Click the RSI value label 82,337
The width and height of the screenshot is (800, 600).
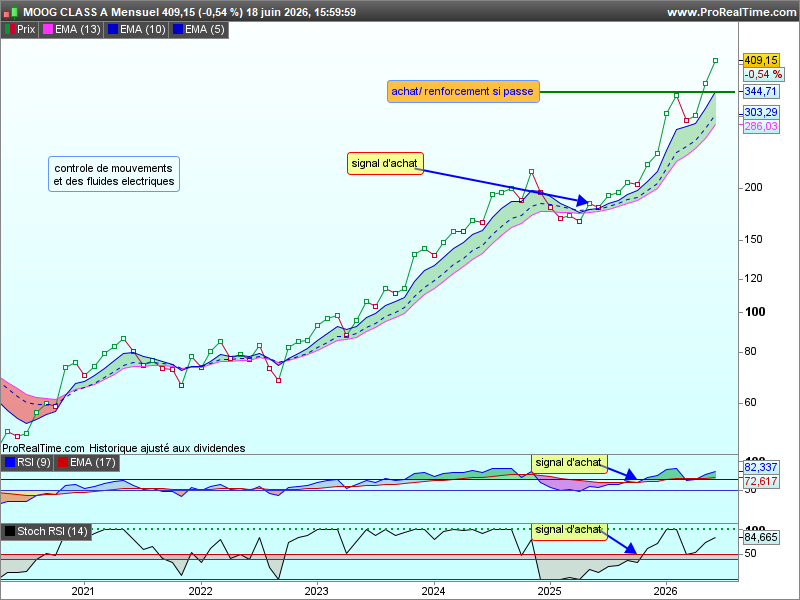tap(761, 467)
